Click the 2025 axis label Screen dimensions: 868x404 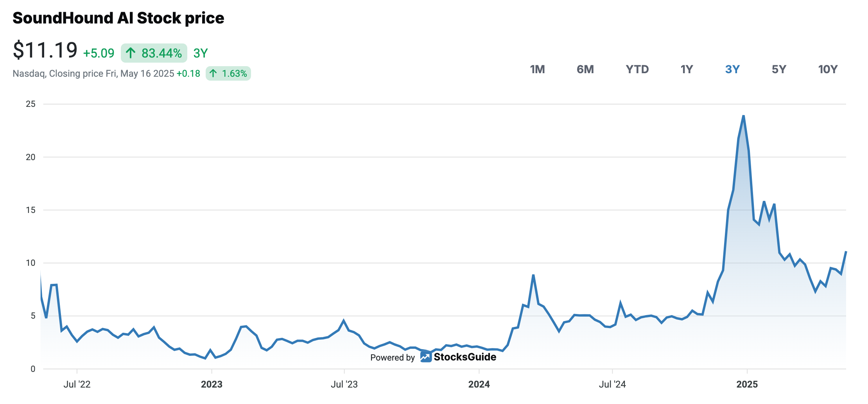pos(747,384)
